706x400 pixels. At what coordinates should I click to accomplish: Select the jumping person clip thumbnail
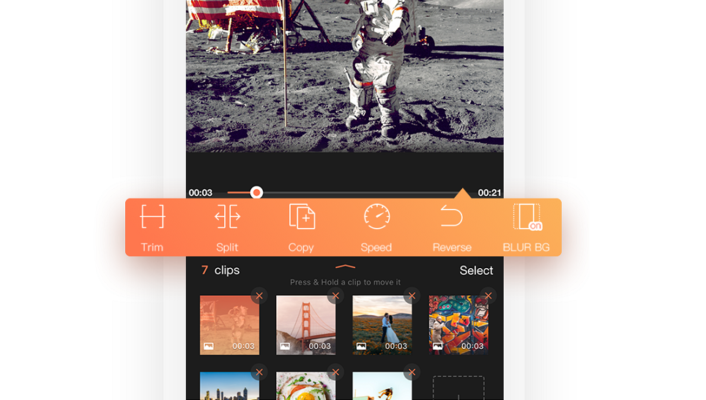click(382, 386)
